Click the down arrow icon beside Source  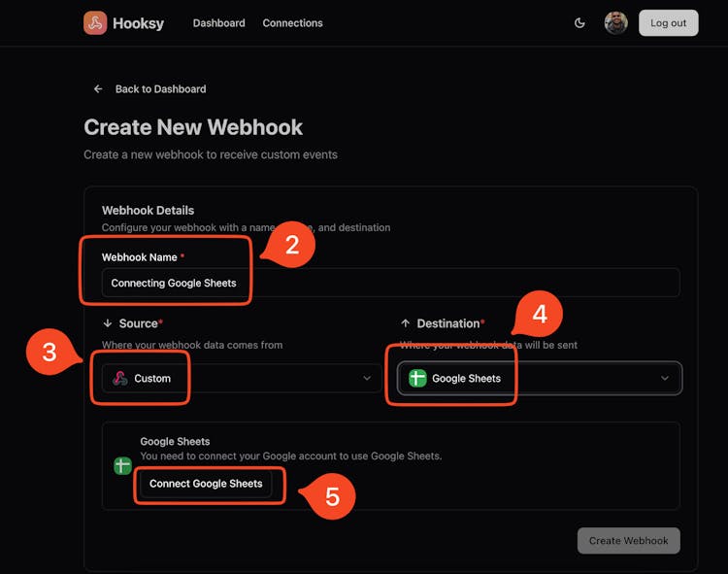coord(108,323)
